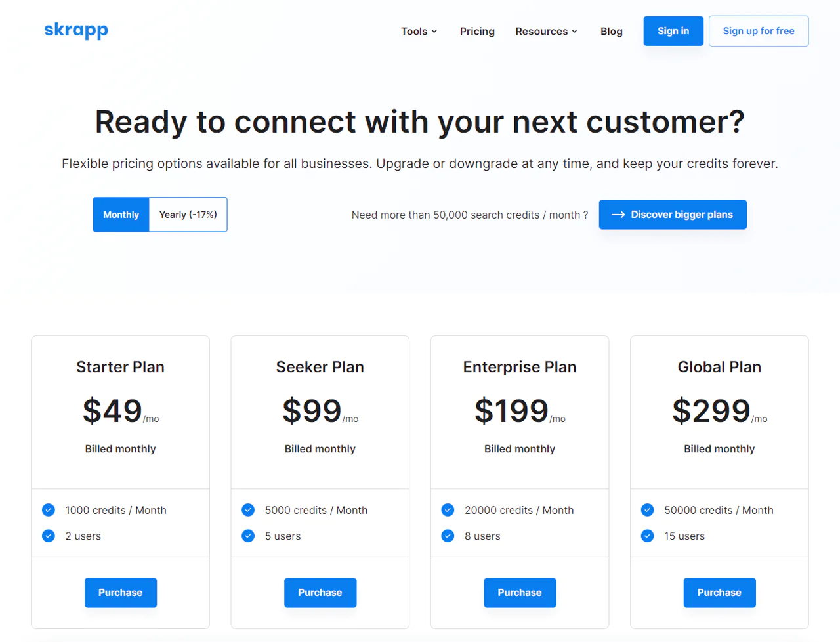The width and height of the screenshot is (840, 642).
Task: Click Sign up for free
Action: [x=759, y=30]
